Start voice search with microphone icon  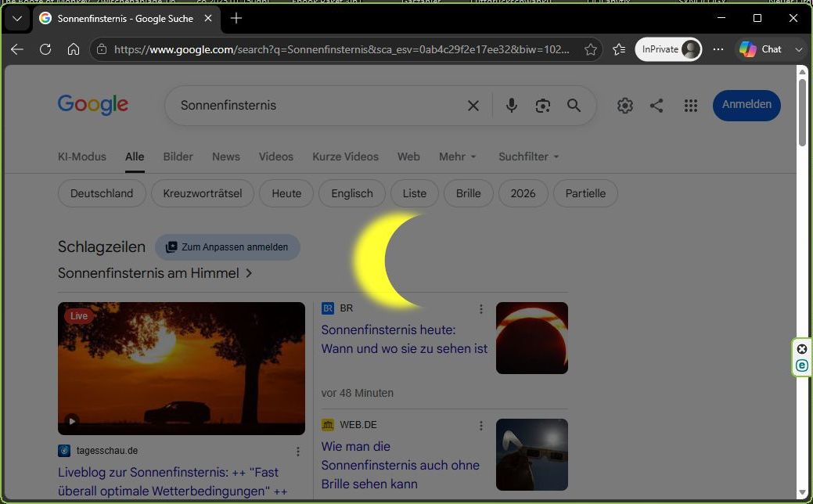click(x=511, y=106)
